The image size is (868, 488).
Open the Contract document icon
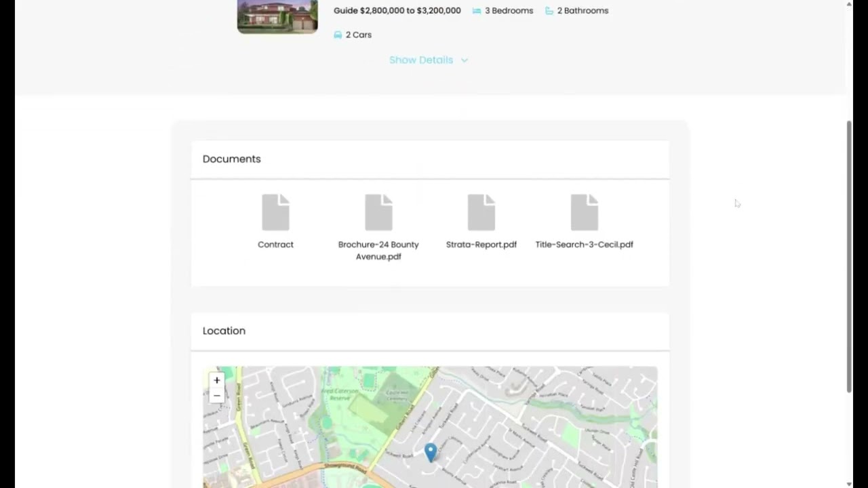point(275,212)
